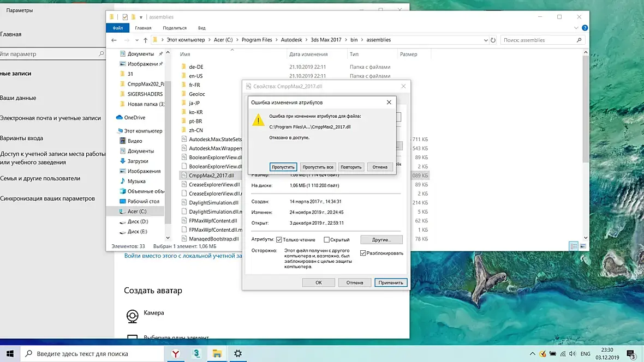Open the recent locations dropdown arrow
644x362 pixels.
[x=137, y=40]
